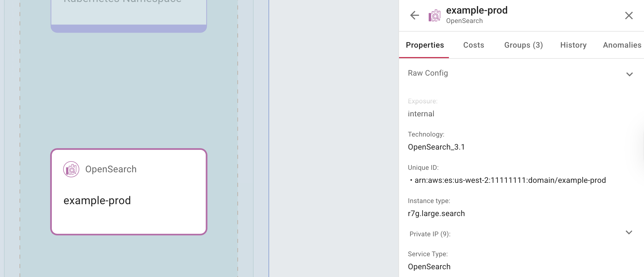Click the OpenSearch service type value

click(x=429, y=266)
